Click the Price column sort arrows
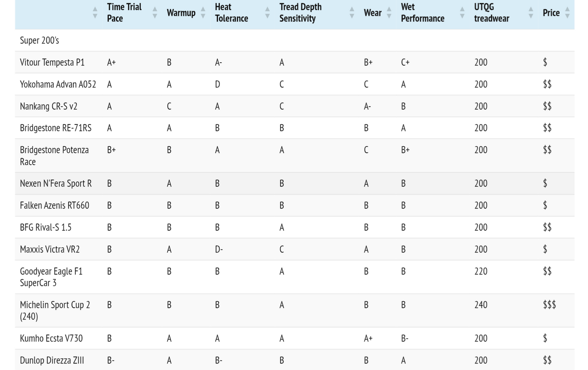 (x=567, y=13)
